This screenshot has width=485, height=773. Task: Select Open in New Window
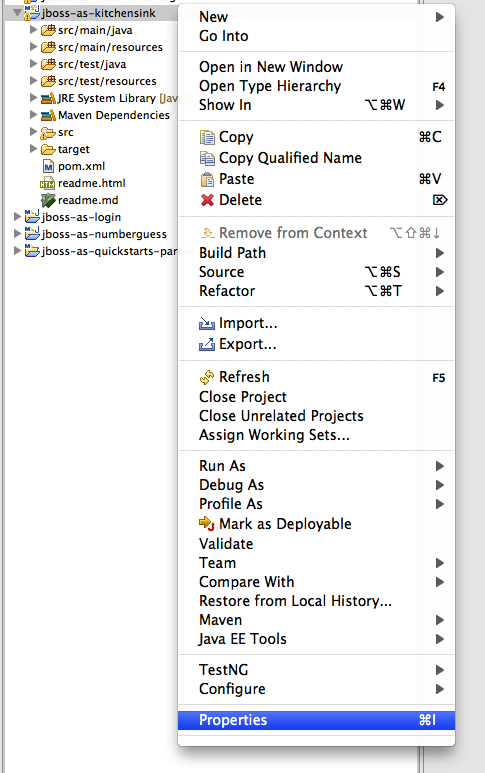click(x=316, y=67)
